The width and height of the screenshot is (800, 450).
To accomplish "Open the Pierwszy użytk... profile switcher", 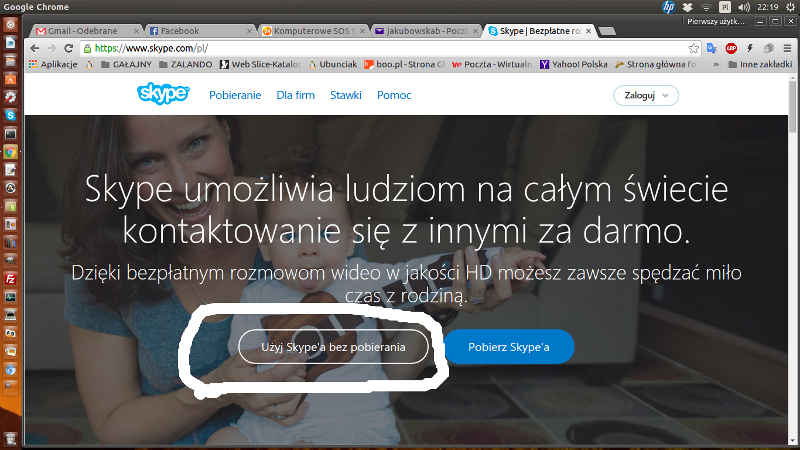I will 716,21.
